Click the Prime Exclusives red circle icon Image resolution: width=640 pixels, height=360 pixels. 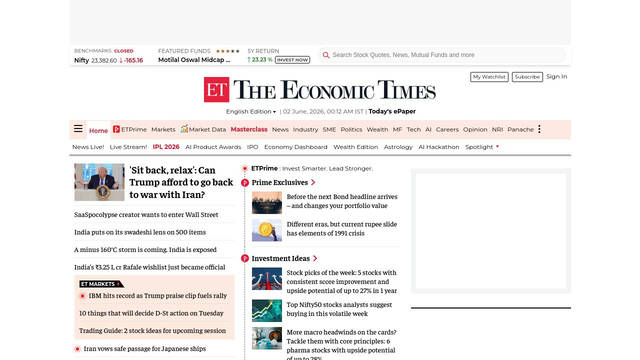point(245,183)
